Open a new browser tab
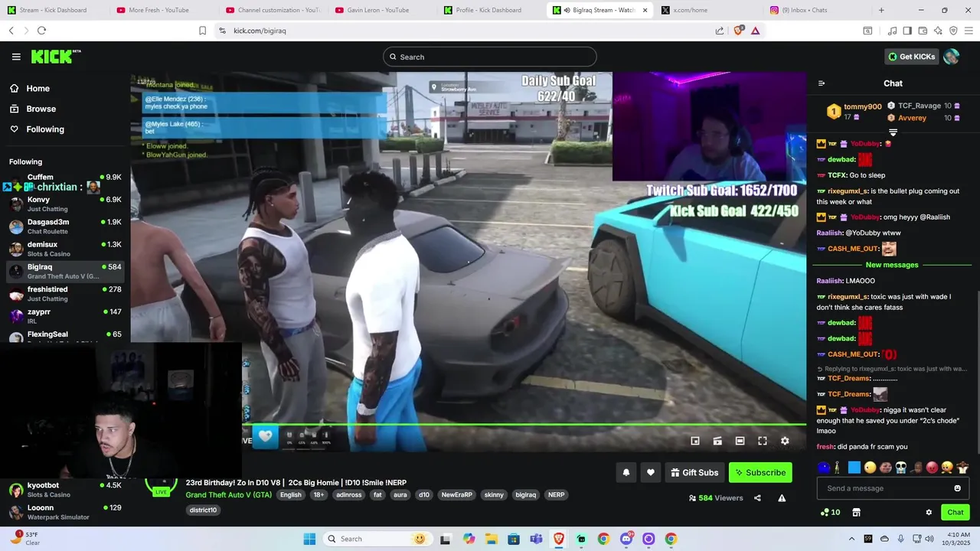The height and width of the screenshot is (551, 980). pos(881,10)
